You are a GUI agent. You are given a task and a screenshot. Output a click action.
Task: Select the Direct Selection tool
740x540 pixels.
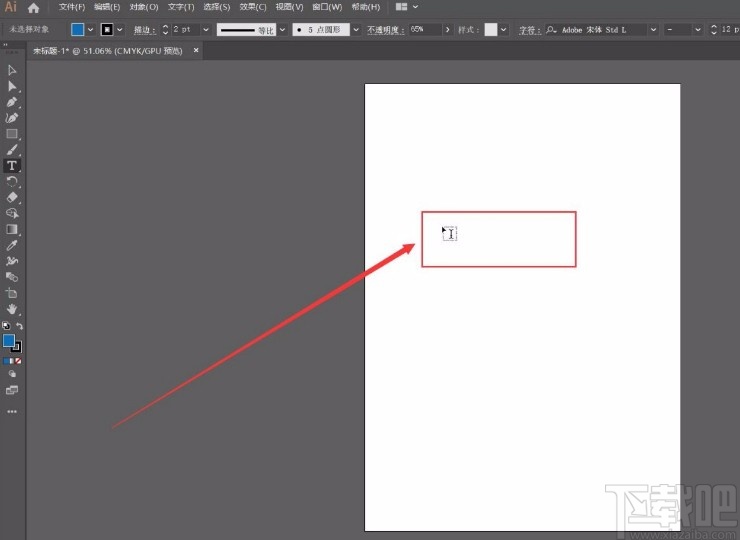pos(12,86)
